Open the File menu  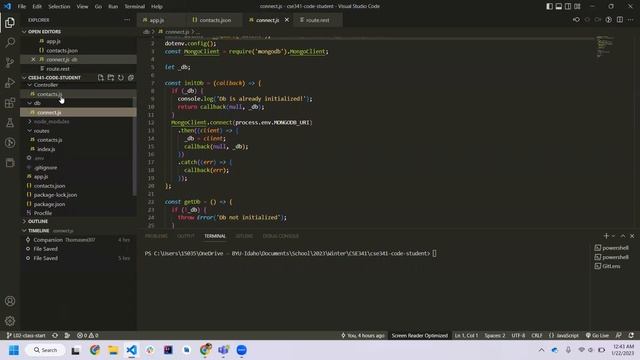22,6
